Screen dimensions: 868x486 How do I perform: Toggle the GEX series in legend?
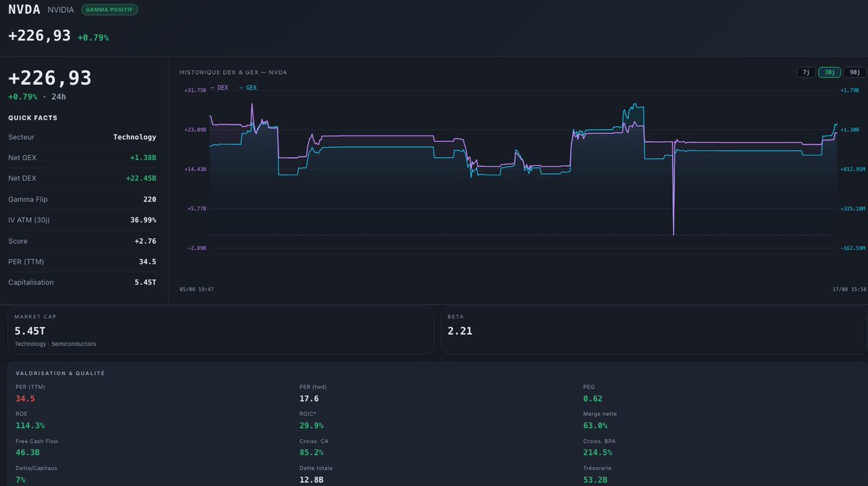click(x=248, y=88)
